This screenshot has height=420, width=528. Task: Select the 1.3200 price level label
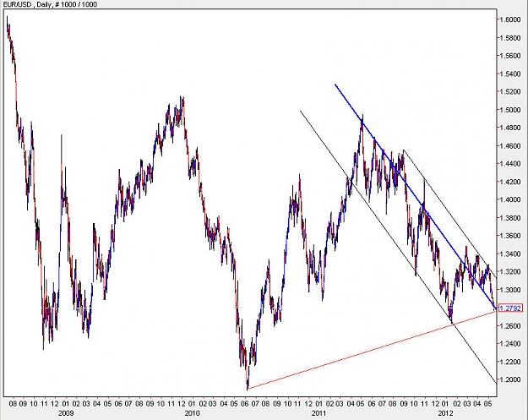510,272
